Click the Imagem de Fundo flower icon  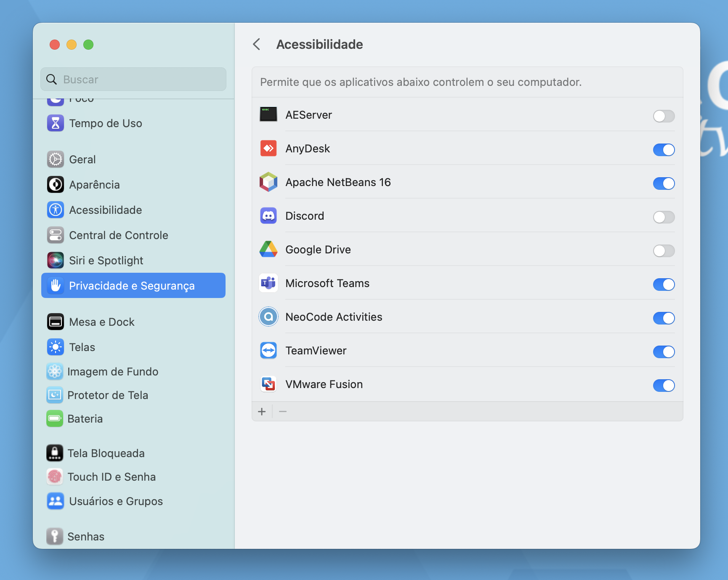[55, 371]
